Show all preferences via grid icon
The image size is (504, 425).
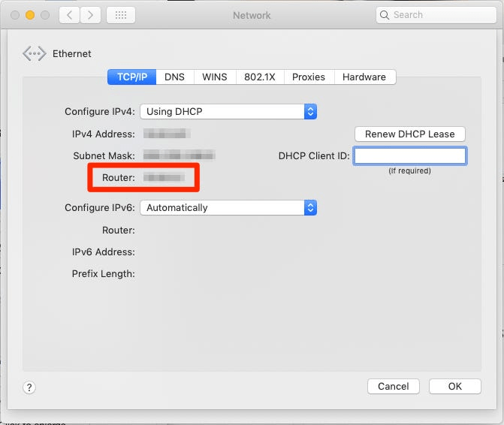pos(121,15)
